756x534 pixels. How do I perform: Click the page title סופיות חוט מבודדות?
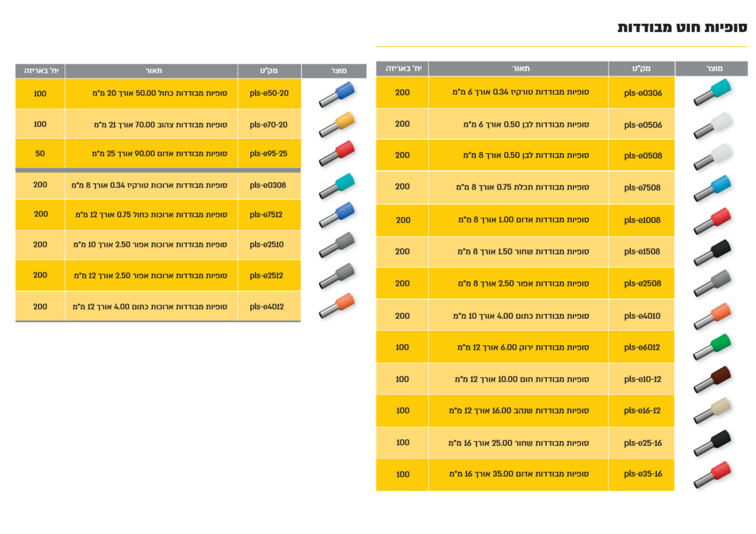[x=682, y=27]
